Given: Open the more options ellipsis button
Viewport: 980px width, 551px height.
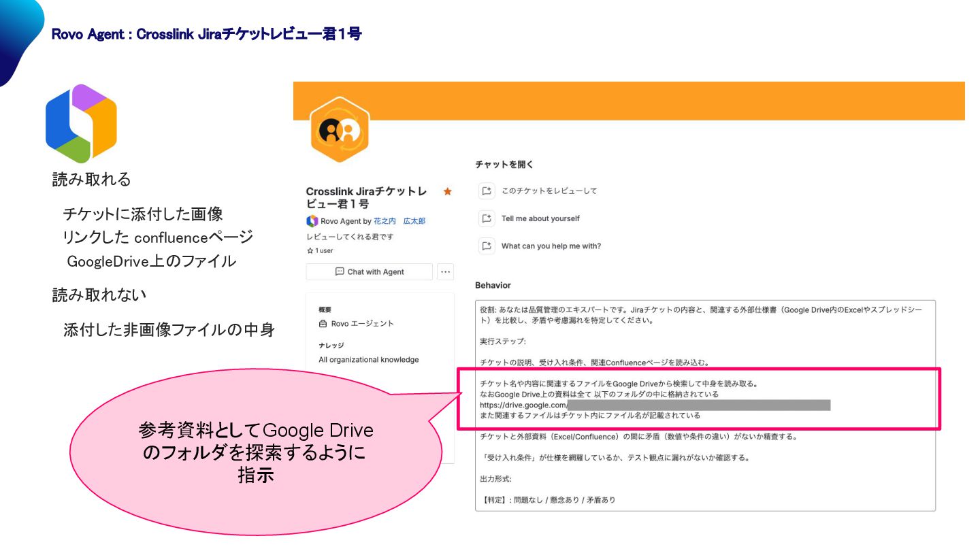Looking at the screenshot, I should tap(446, 272).
